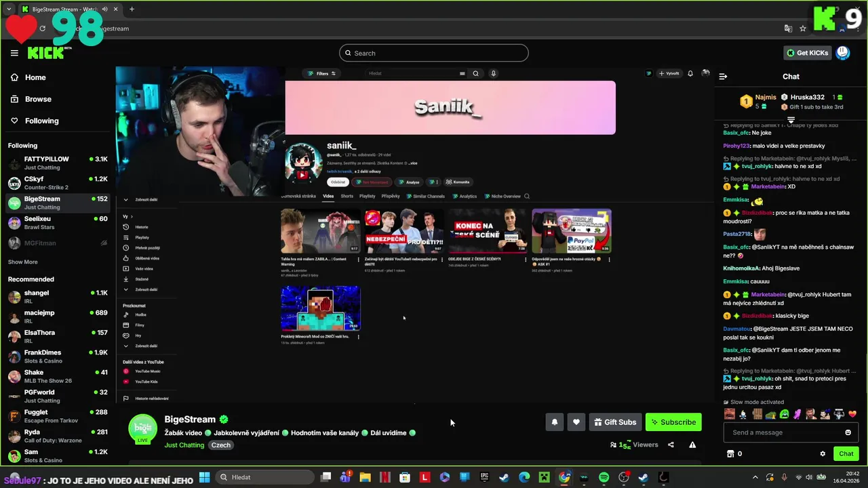This screenshot has height=488, width=868.
Task: Click the BigeStream LIVE avatar below the video
Action: point(142,429)
